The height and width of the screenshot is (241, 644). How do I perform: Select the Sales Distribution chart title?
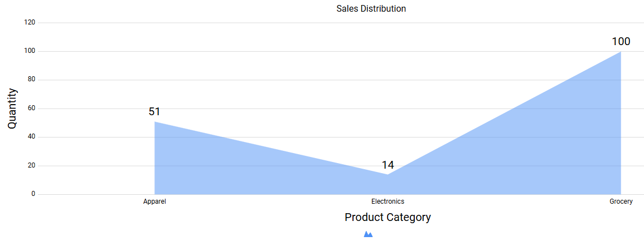(x=371, y=9)
